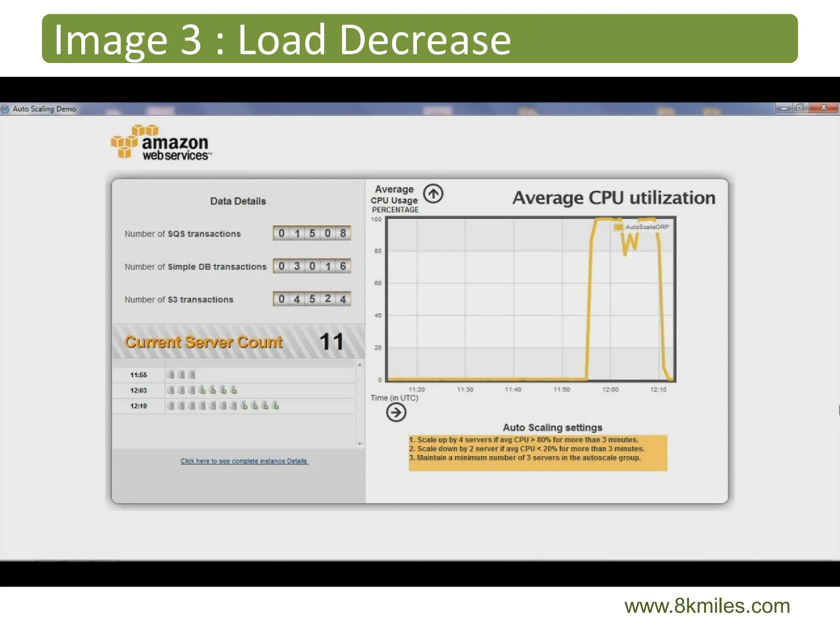840x630 pixels.
Task: Click the last server icon in 12:03 row
Action: tap(233, 390)
